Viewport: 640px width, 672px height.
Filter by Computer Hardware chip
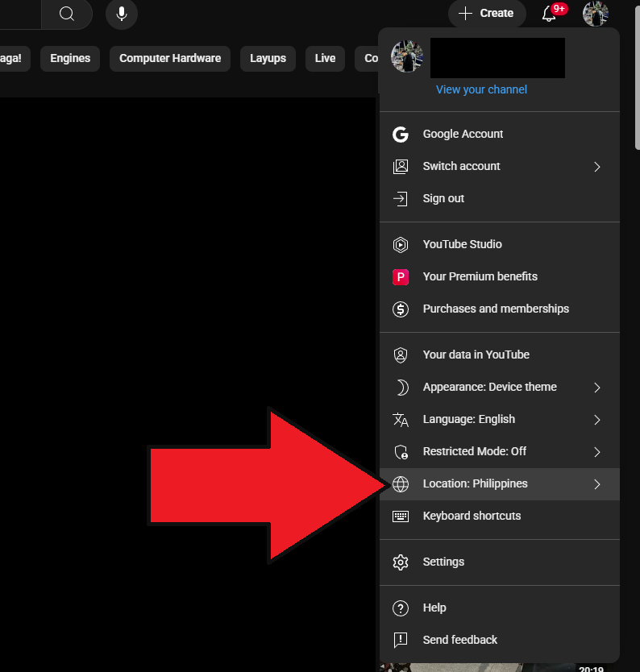(x=170, y=59)
